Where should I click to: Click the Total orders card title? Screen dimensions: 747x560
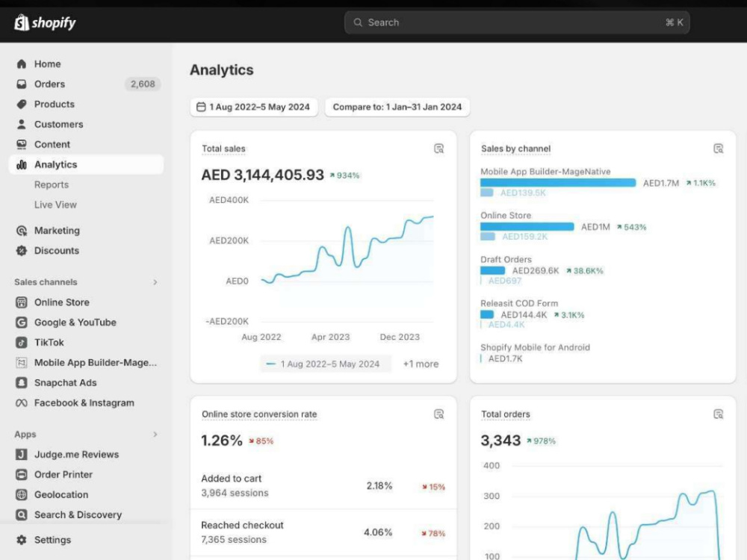pos(506,414)
